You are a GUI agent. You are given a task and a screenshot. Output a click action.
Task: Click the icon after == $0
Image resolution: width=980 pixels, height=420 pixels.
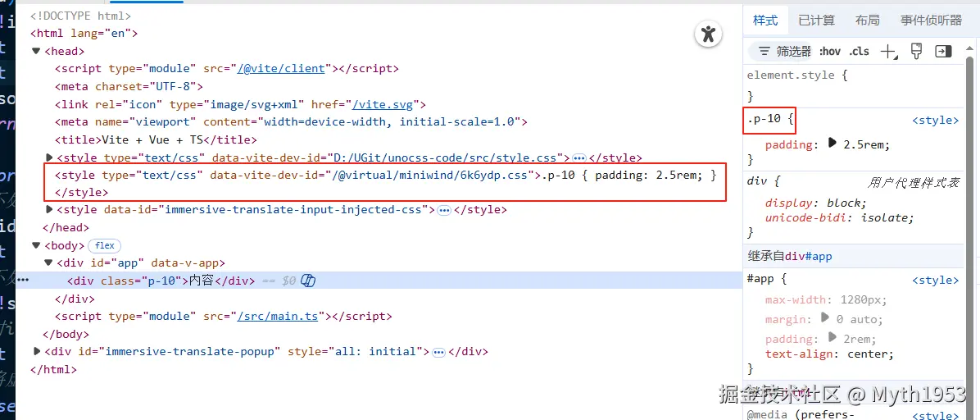pyautogui.click(x=307, y=281)
